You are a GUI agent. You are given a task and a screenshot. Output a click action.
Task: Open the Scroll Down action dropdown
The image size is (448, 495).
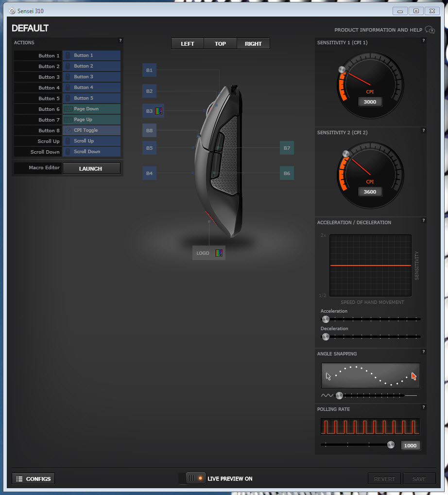91,152
